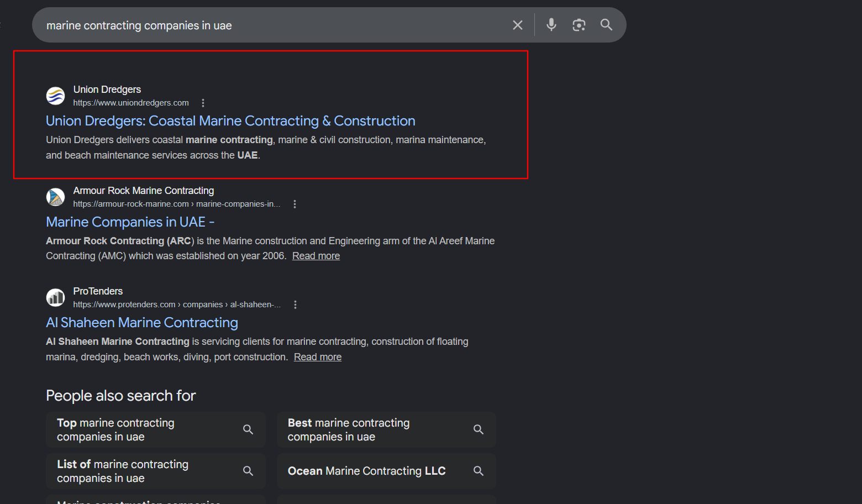Click the armour-rock-marine.com breadcrumb URL
Viewport: 862px width, 504px height.
coord(177,204)
